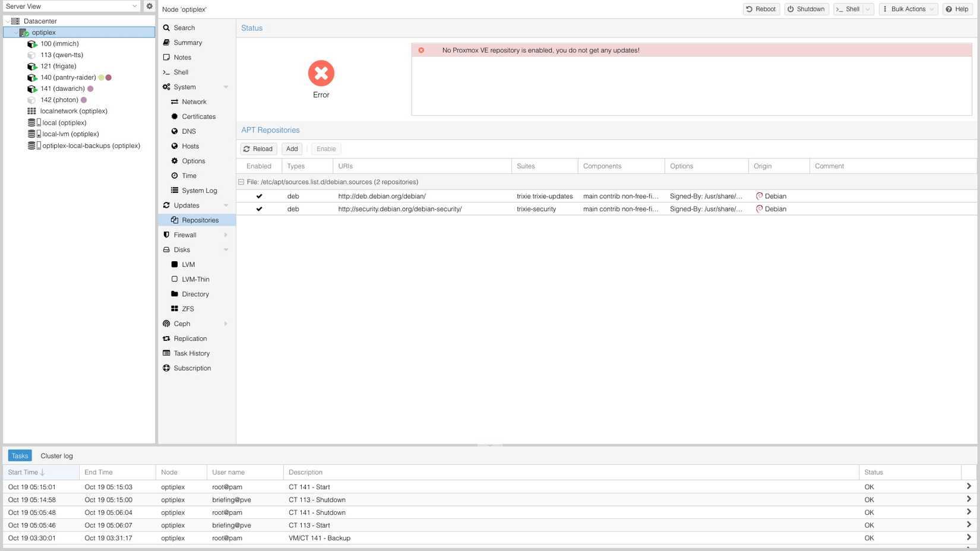
Task: Click the Options gear icon in menu
Action: (175, 161)
